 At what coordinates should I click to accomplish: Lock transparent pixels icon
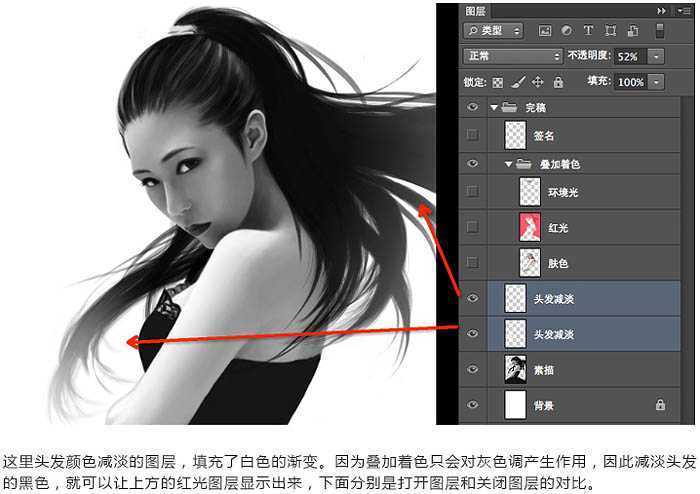click(x=497, y=83)
